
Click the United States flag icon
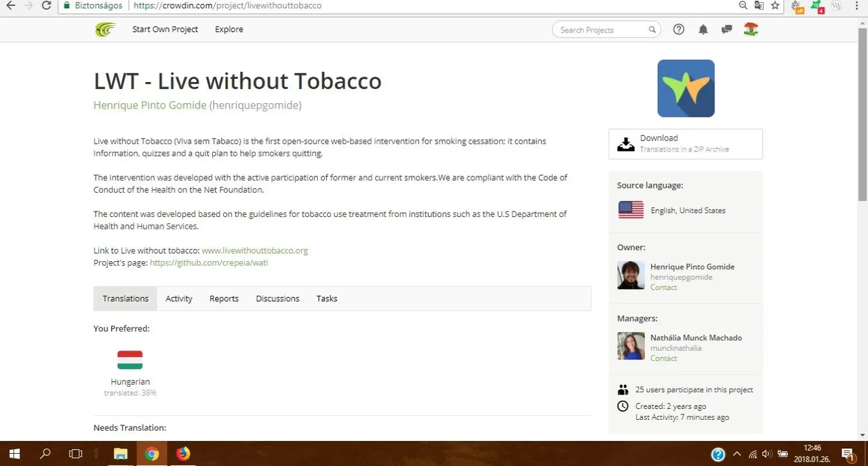(631, 210)
